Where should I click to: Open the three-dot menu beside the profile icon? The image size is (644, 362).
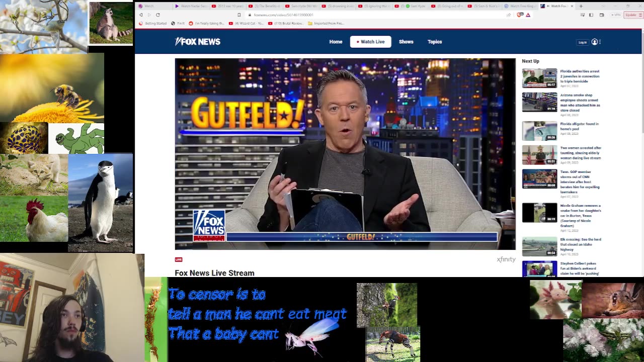click(x=600, y=42)
